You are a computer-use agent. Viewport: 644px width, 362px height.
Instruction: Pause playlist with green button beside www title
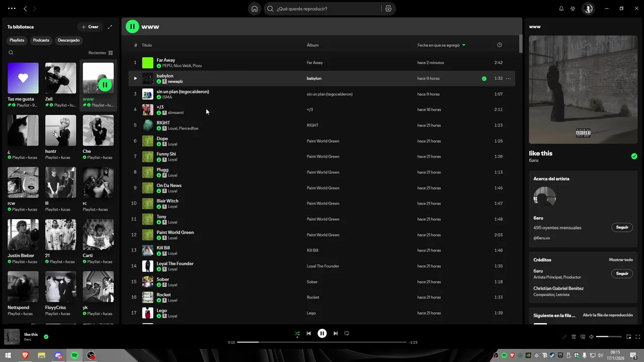(x=132, y=27)
